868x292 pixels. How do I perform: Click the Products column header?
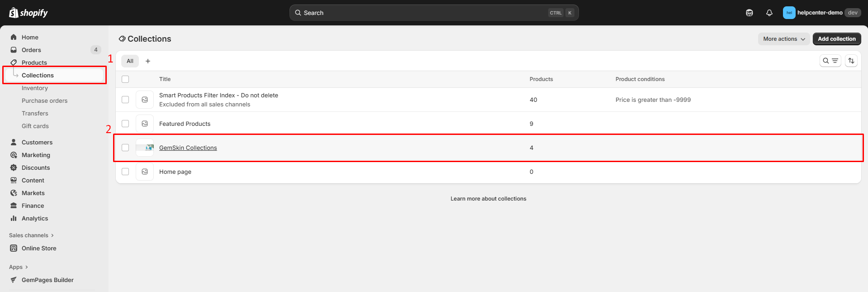pos(541,79)
